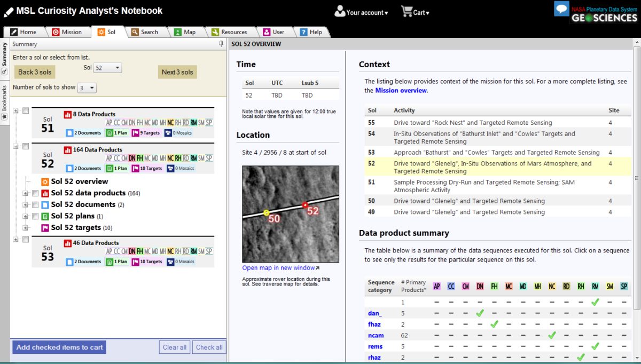Open 8 Data Products in Sol 51 card
Viewport: 641px width, 364px height.
coord(90,114)
